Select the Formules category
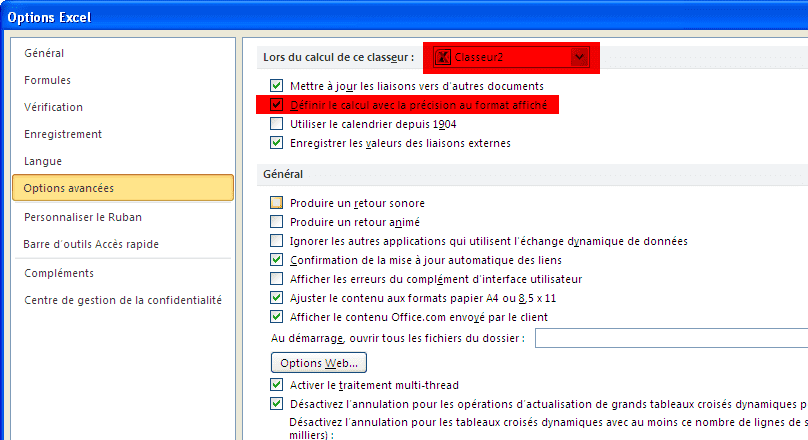808x440 pixels. [x=47, y=80]
